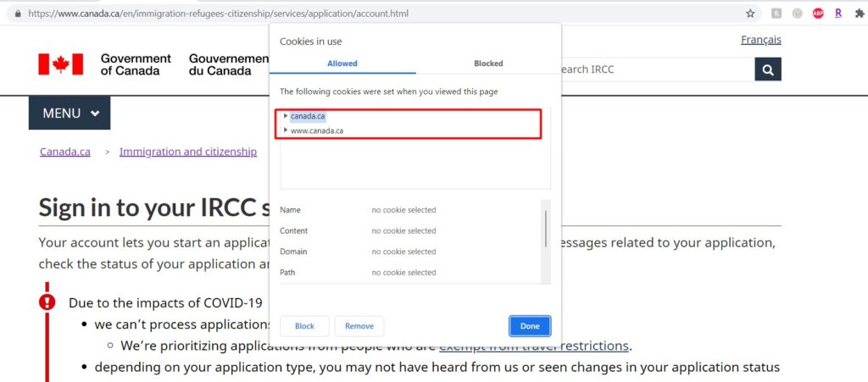Select the canada.ca domain text
The width and height of the screenshot is (868, 382).
307,116
